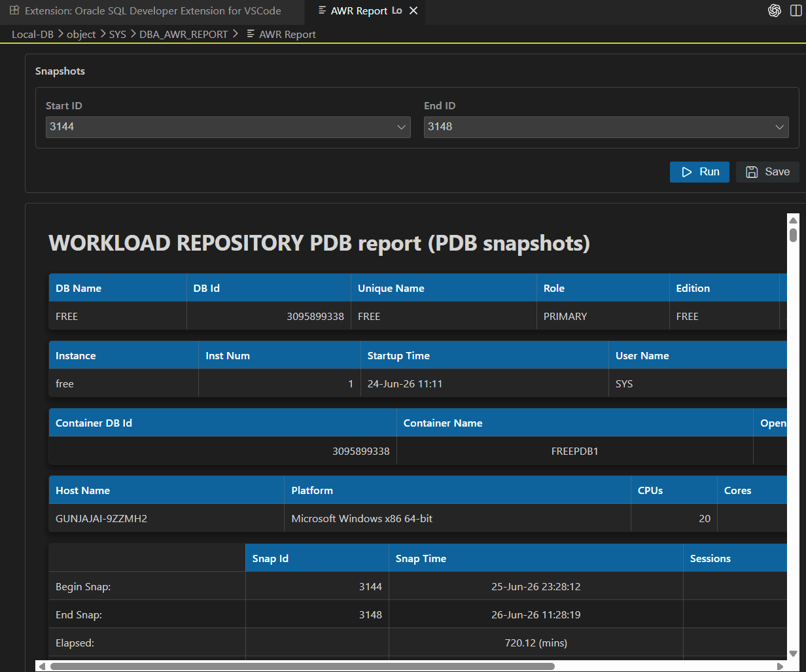Click the Snapshots section title
Viewport: 806px width, 672px height.
(60, 71)
